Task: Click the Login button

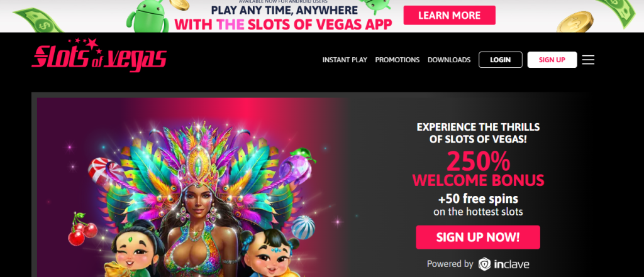Action: (500, 60)
